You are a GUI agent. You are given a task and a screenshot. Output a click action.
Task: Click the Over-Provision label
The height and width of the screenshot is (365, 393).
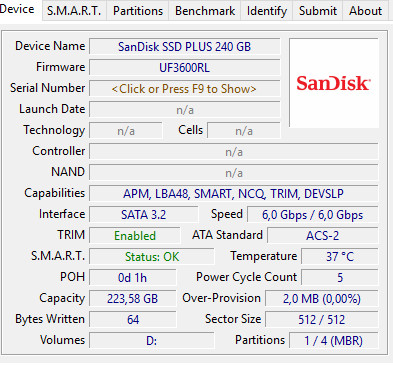(x=221, y=298)
